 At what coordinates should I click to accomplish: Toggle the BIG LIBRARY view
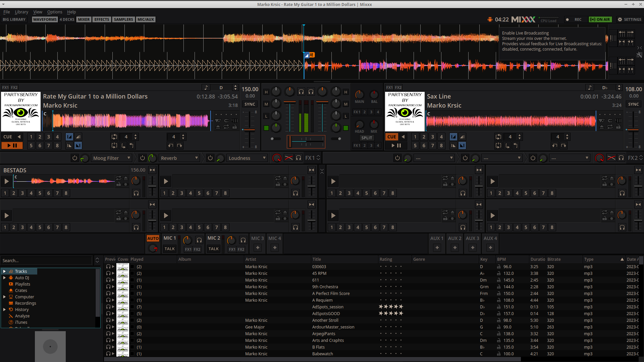[14, 19]
